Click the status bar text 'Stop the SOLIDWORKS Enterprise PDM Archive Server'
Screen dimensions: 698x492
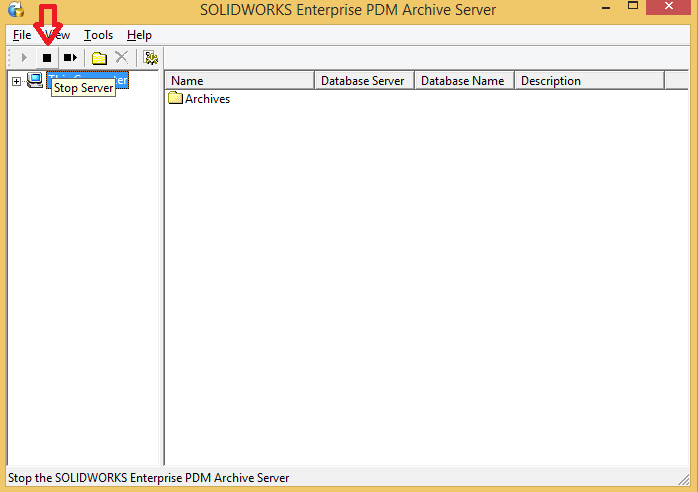(x=149, y=478)
